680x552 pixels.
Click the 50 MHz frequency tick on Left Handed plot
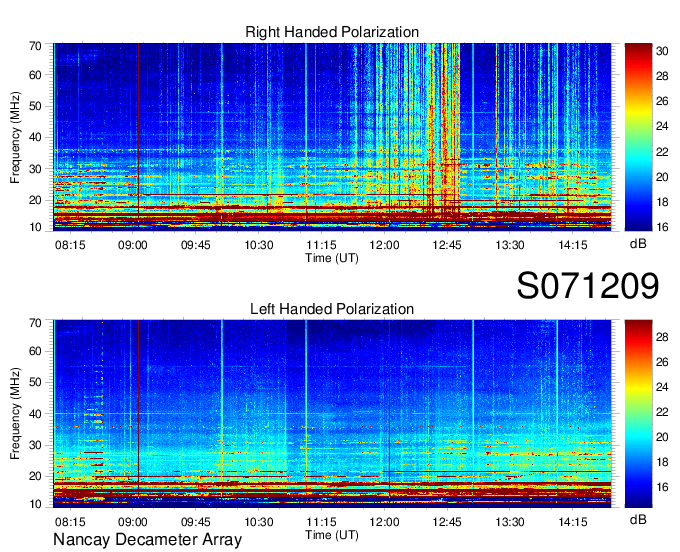coord(35,383)
